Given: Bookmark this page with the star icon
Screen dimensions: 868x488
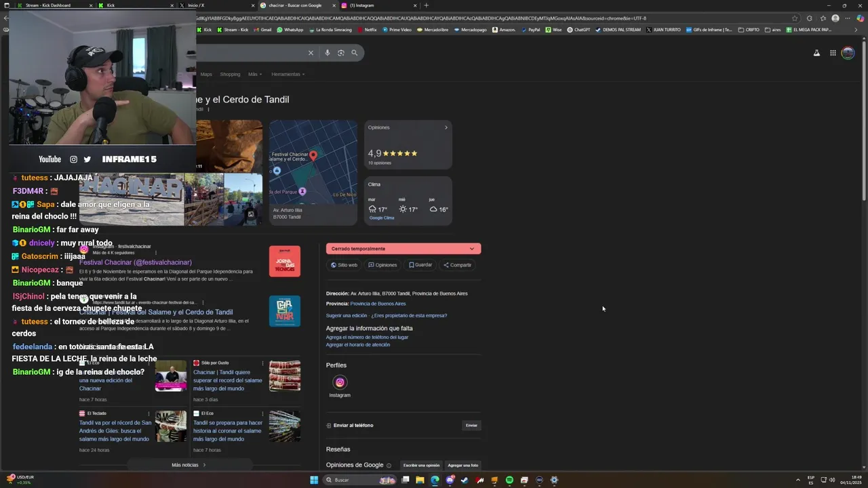Looking at the screenshot, I should [x=795, y=18].
